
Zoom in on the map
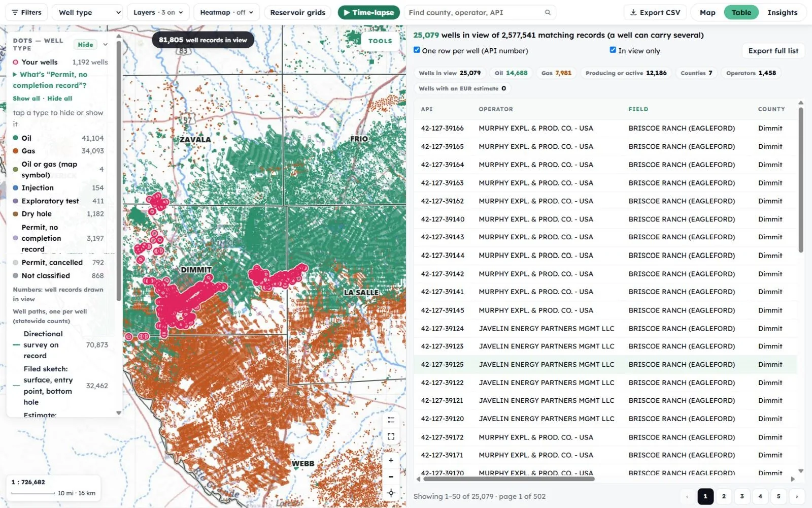coord(391,460)
